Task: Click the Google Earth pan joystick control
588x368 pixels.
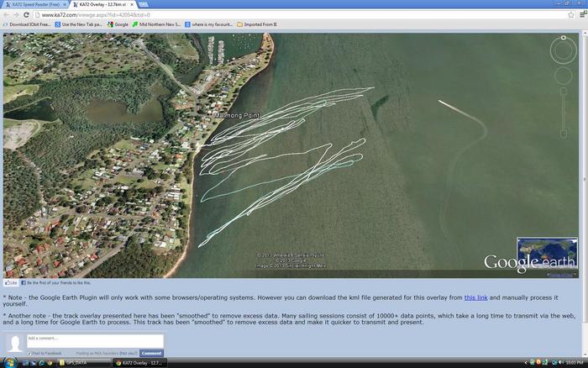Action: coord(563,81)
